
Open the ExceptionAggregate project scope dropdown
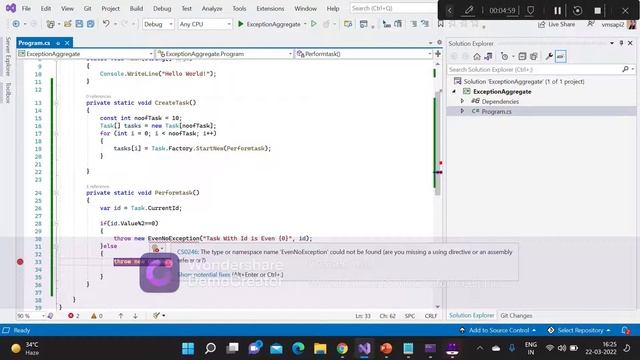(86, 54)
